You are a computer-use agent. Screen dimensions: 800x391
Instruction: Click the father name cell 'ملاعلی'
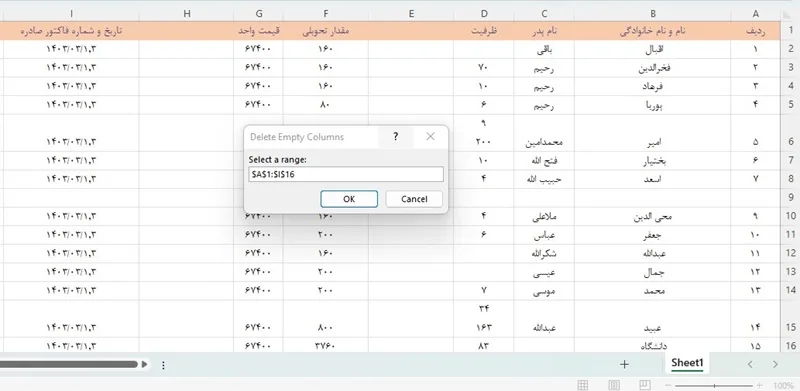(544, 216)
